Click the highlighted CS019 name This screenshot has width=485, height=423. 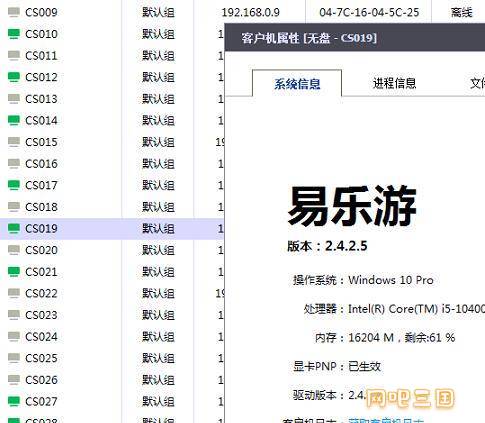click(x=41, y=229)
